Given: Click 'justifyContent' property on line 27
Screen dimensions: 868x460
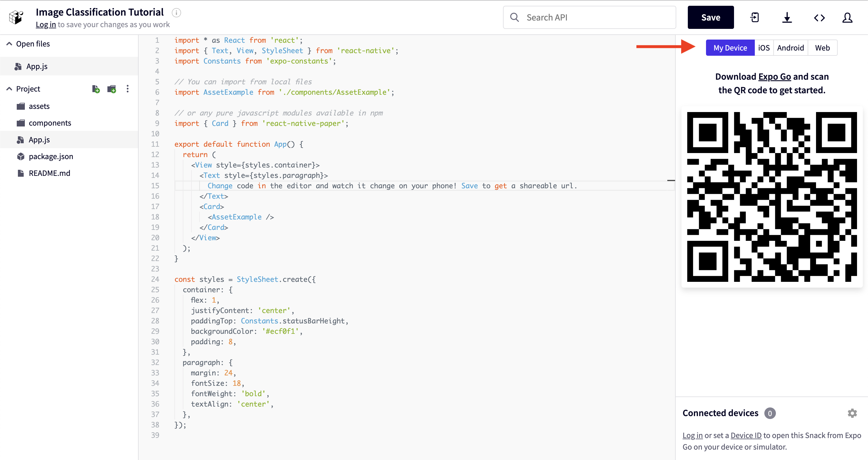Looking at the screenshot, I should point(220,311).
